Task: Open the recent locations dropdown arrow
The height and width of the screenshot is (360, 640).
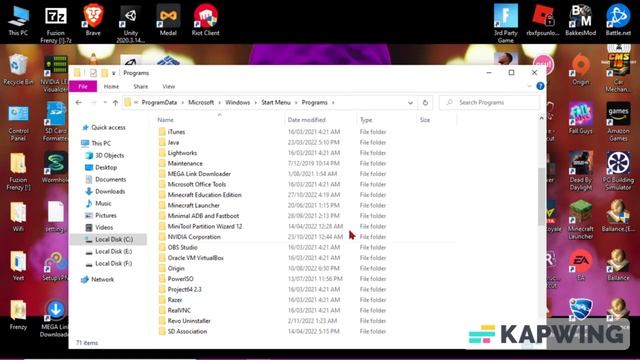Action: click(105, 102)
